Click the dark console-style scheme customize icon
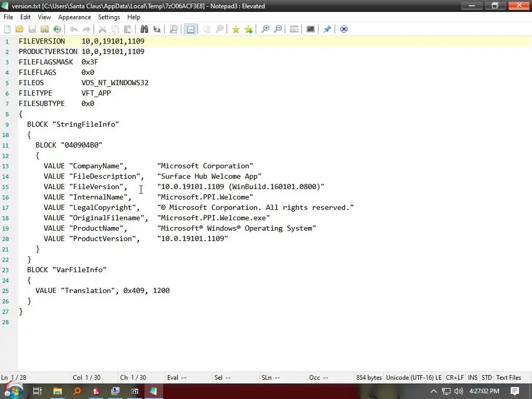 point(311,29)
